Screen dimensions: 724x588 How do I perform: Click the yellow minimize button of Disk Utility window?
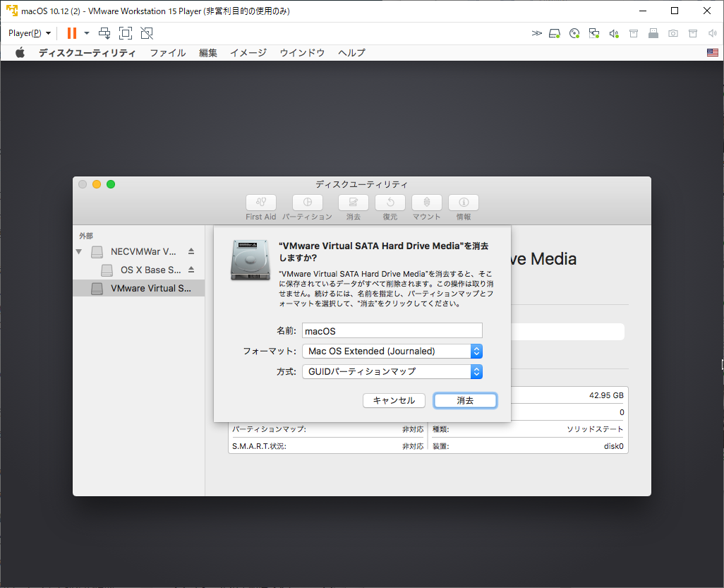coord(97,184)
